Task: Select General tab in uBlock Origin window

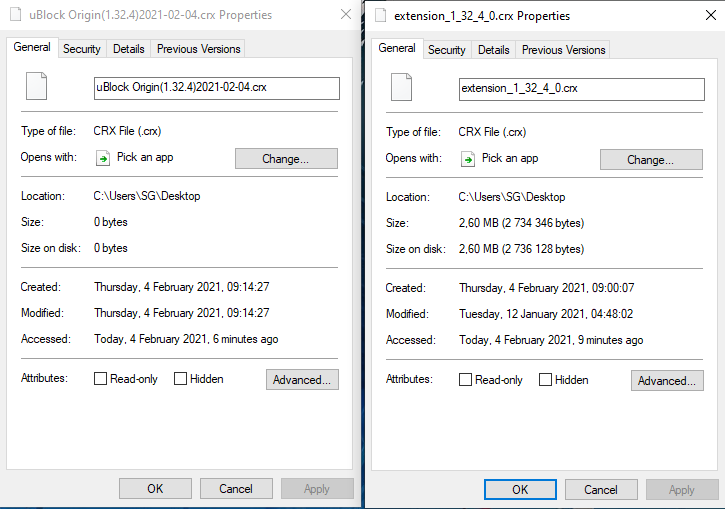Action: pyautogui.click(x=32, y=48)
